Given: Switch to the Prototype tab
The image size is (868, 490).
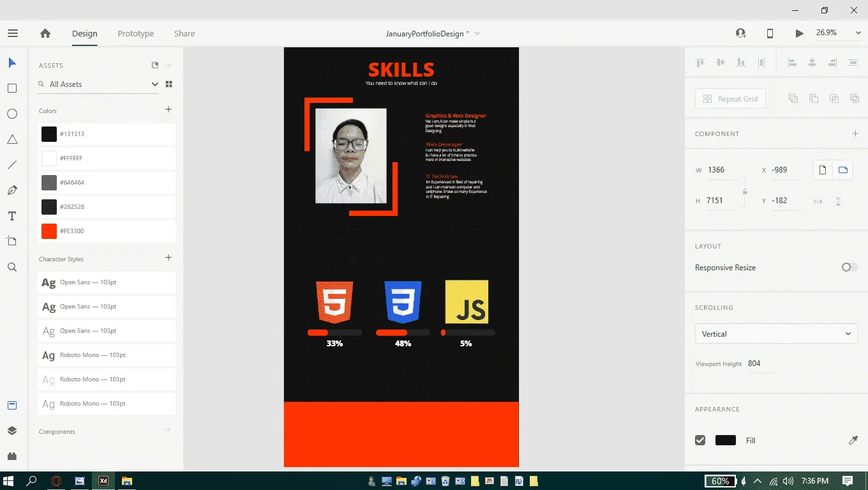Looking at the screenshot, I should (136, 33).
